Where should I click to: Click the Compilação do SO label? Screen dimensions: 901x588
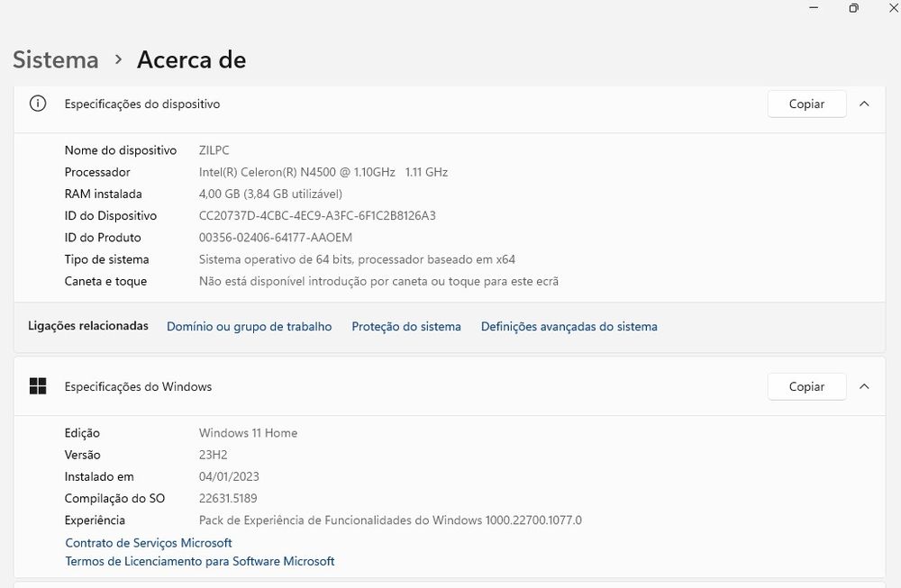114,499
